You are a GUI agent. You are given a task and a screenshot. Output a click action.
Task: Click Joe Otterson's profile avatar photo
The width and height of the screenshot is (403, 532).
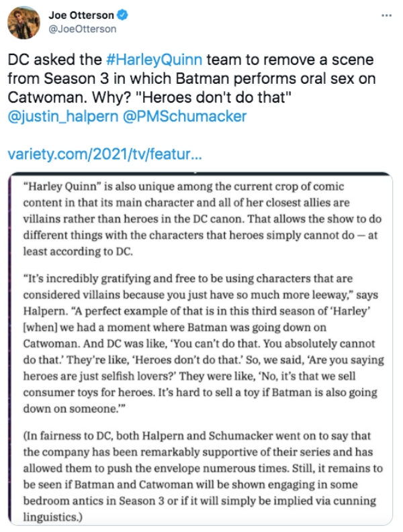(24, 22)
